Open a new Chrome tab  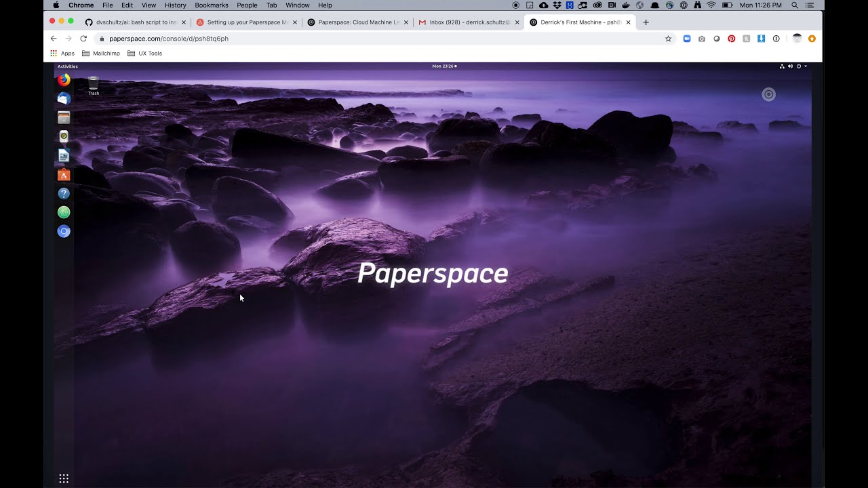coord(646,22)
